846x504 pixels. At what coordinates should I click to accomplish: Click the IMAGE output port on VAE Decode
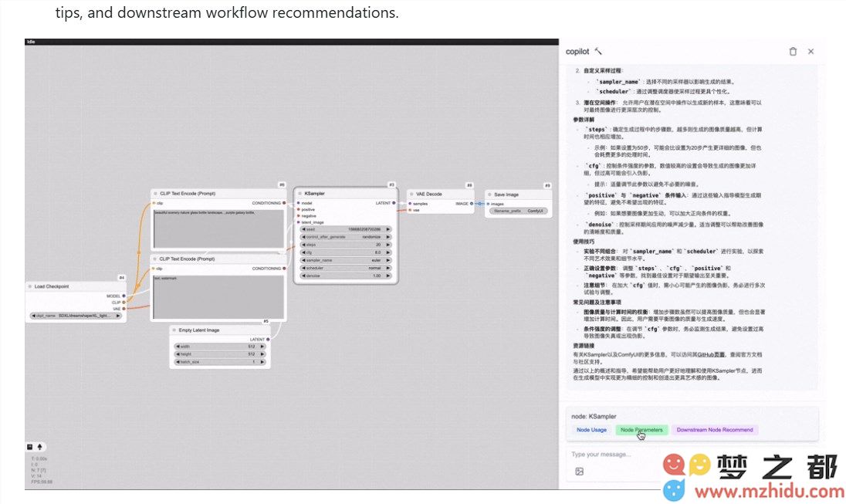coord(472,204)
